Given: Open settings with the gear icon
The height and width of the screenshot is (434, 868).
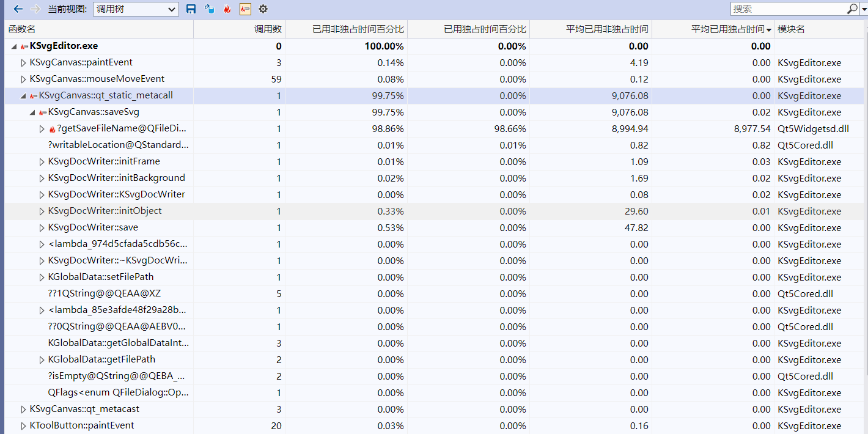Looking at the screenshot, I should pyautogui.click(x=263, y=9).
